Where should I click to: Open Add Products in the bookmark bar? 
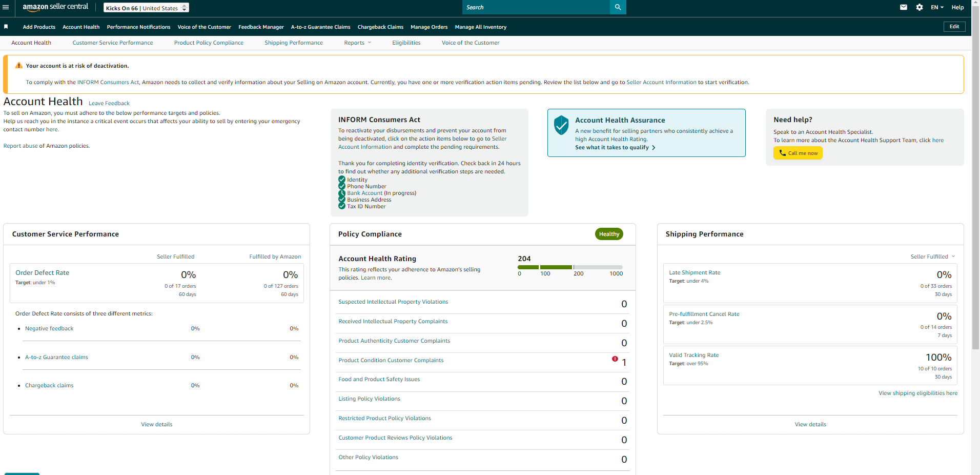coord(39,27)
